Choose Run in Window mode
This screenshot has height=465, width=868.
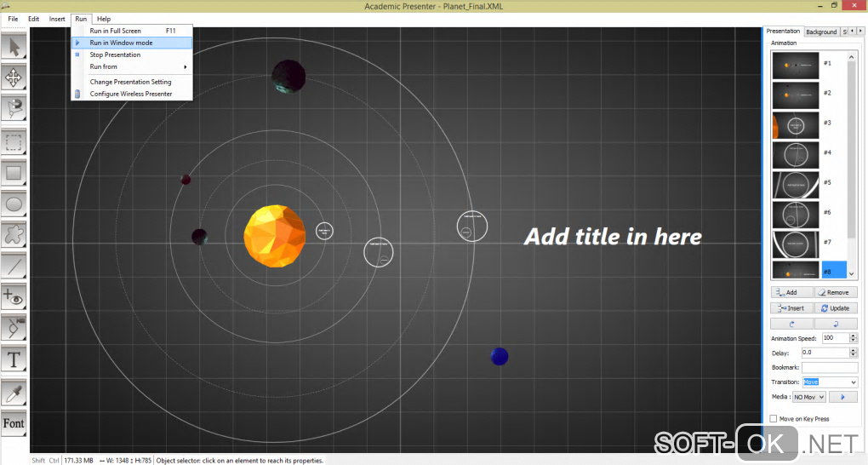coord(132,43)
